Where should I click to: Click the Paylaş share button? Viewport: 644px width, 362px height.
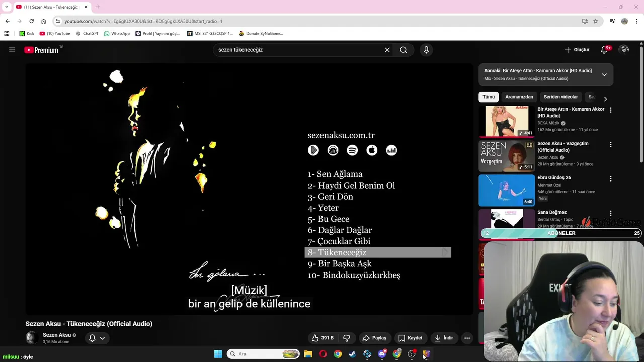(374, 338)
